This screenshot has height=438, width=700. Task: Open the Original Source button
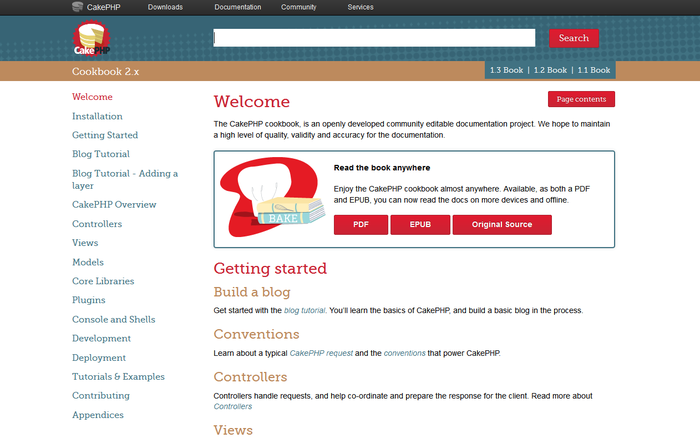tap(502, 225)
